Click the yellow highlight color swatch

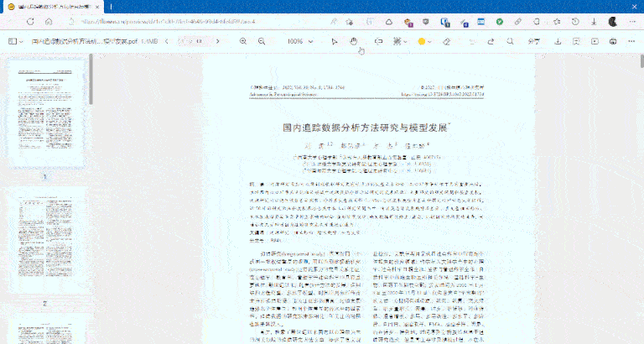(422, 41)
